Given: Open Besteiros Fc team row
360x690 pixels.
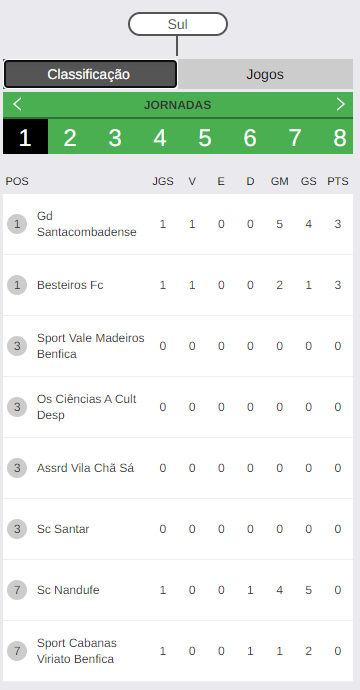Looking at the screenshot, I should pyautogui.click(x=178, y=285).
